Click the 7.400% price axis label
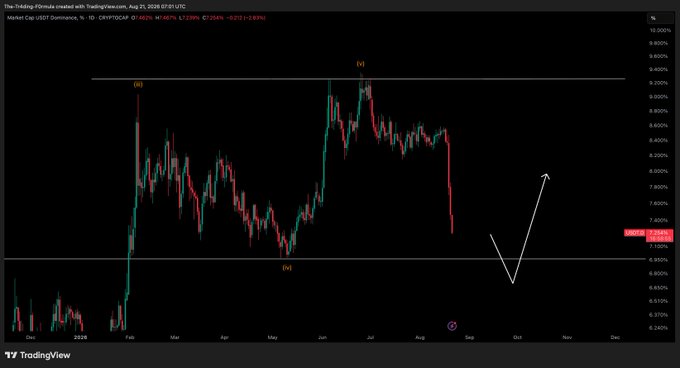This screenshot has height=368, width=680. (658, 221)
